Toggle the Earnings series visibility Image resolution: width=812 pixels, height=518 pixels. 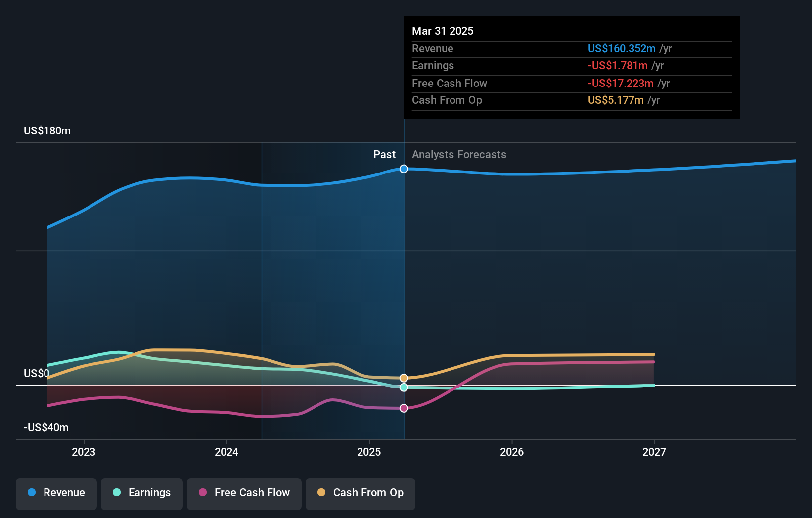(x=141, y=493)
